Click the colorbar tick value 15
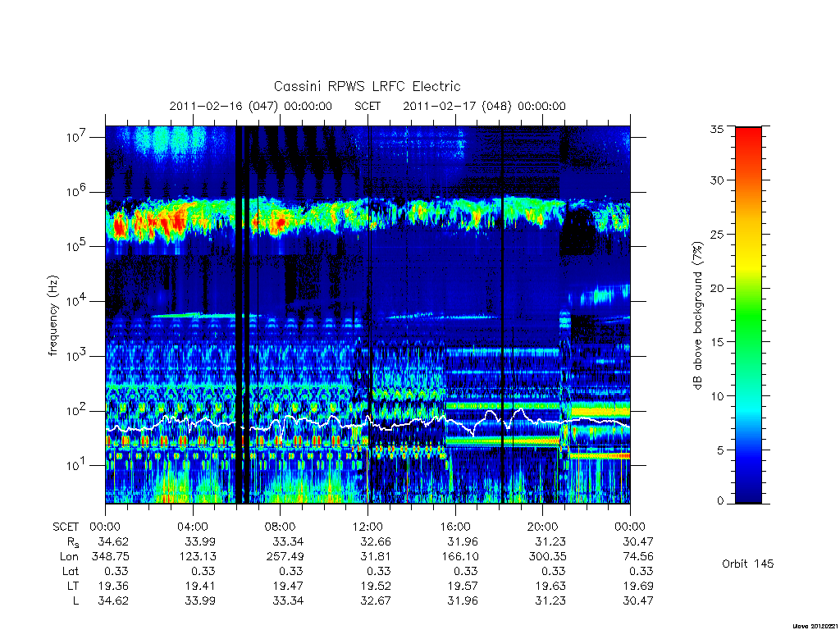 (x=717, y=342)
